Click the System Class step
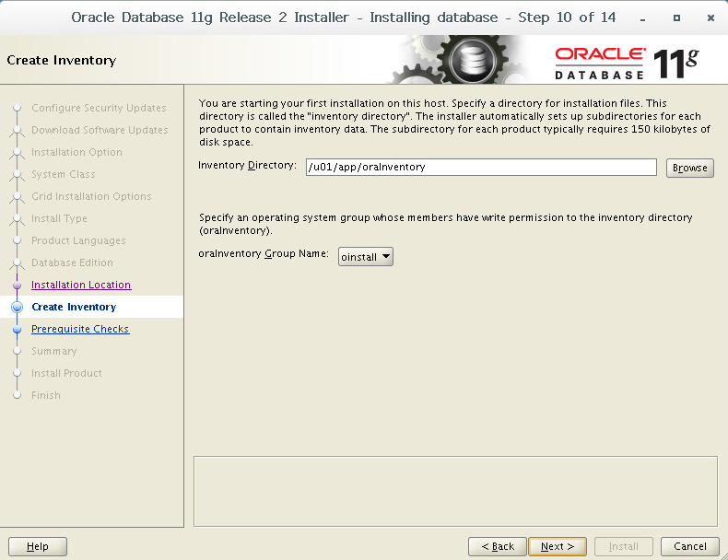This screenshot has height=560, width=728. point(64,174)
